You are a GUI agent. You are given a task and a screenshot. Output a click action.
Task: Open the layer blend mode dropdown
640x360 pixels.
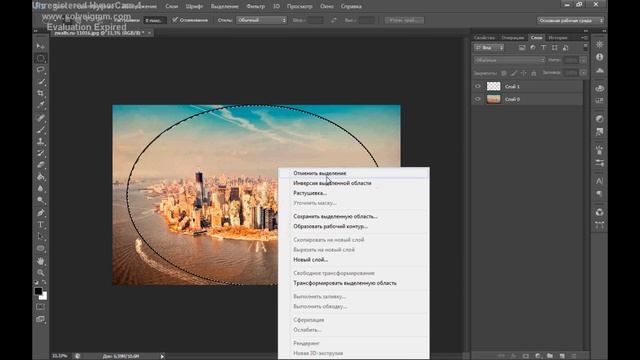click(x=509, y=60)
